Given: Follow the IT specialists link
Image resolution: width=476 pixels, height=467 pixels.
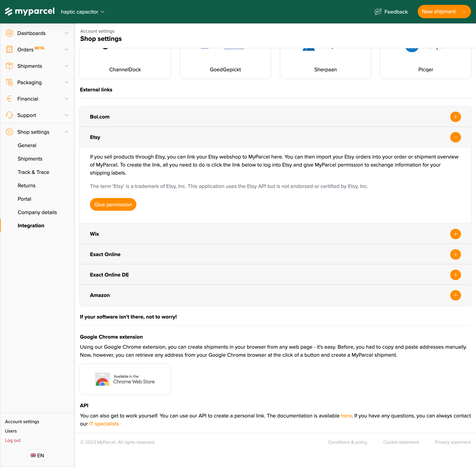Looking at the screenshot, I should 104,424.
